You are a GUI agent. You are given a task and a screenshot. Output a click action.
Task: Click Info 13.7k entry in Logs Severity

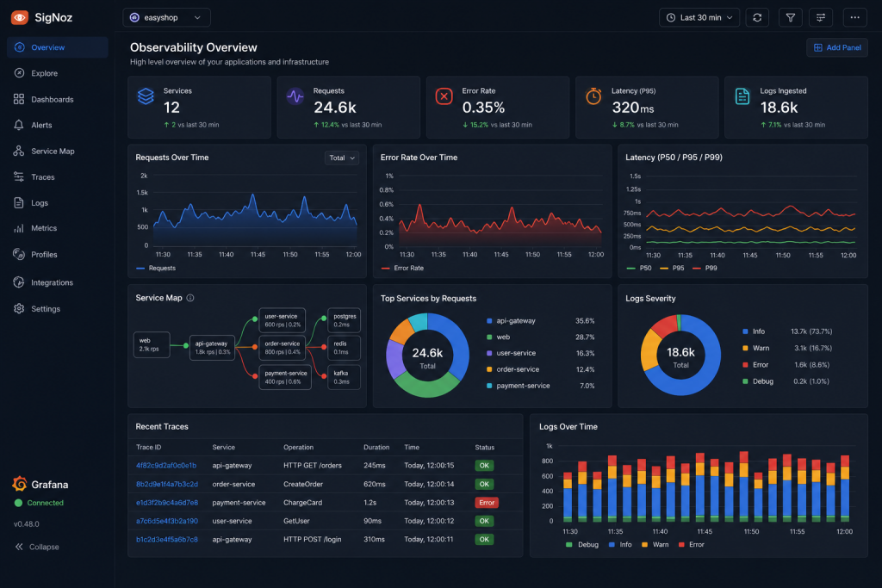coord(787,331)
